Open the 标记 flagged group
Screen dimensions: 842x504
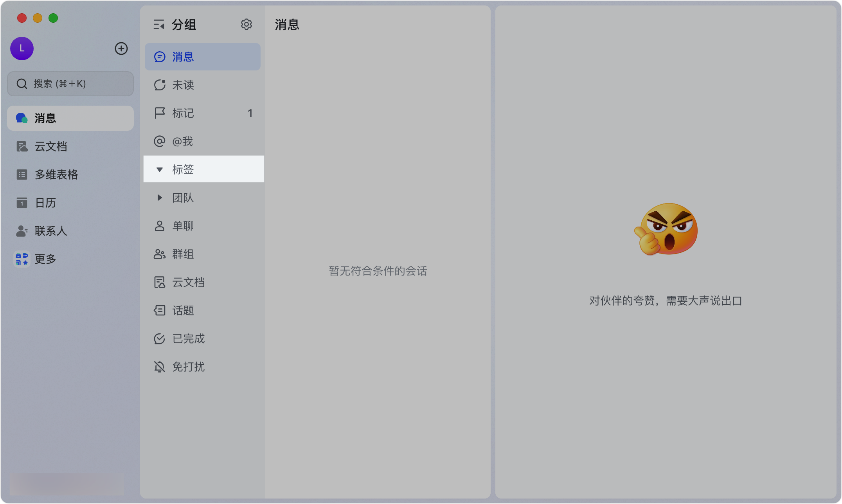(183, 113)
